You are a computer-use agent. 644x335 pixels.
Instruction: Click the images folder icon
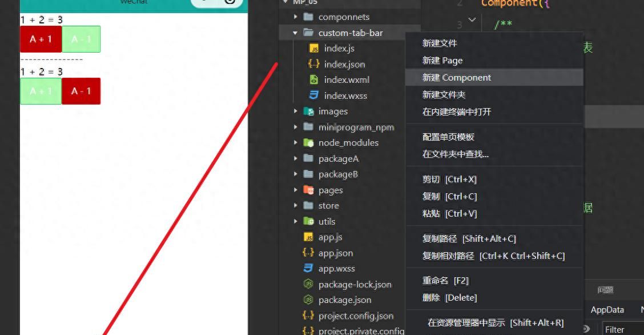pos(309,111)
